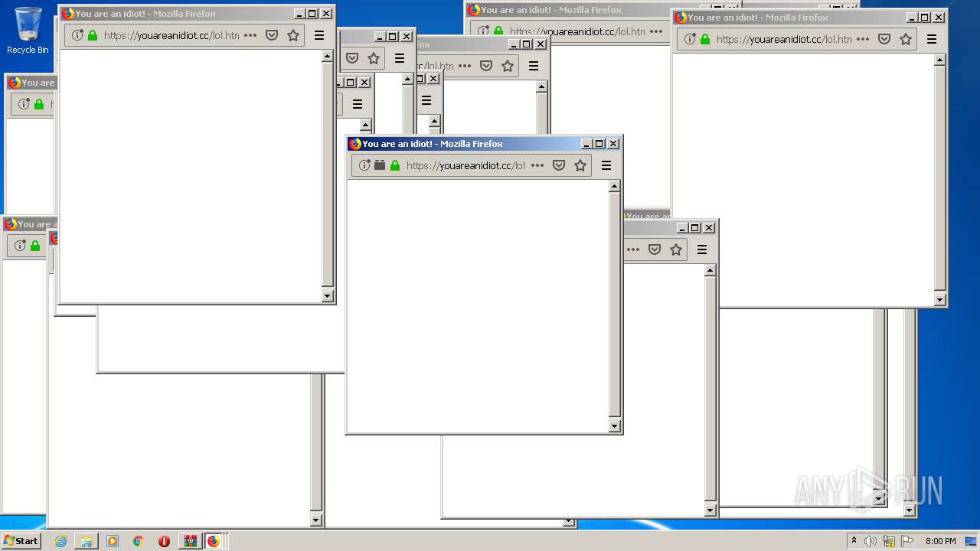Launch Internet Explorer from the taskbar
980x551 pixels.
pyautogui.click(x=60, y=541)
